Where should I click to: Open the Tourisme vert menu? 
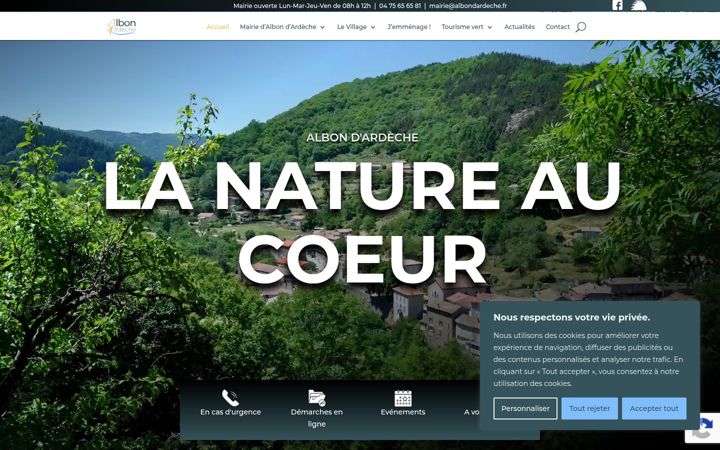tap(462, 27)
